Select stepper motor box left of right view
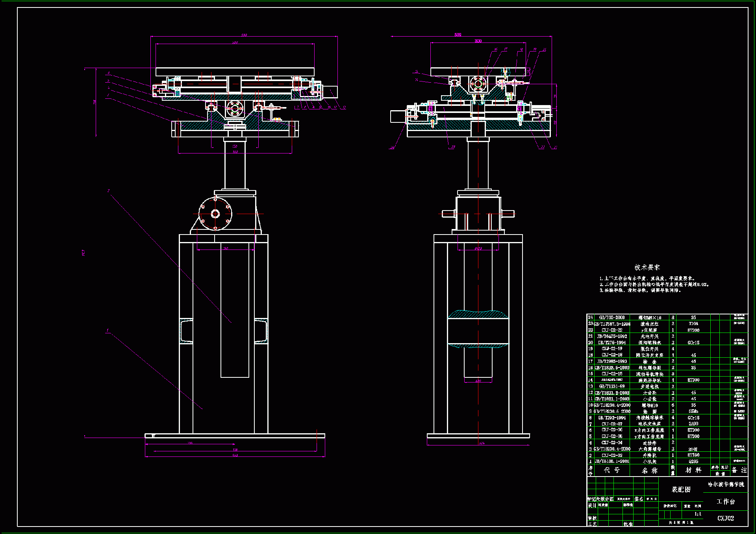 tap(398, 116)
